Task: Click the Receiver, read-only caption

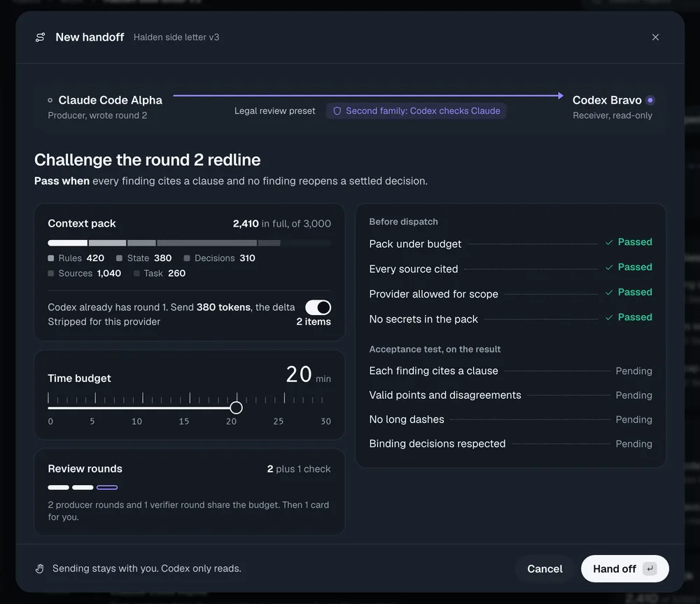Action: tap(612, 115)
